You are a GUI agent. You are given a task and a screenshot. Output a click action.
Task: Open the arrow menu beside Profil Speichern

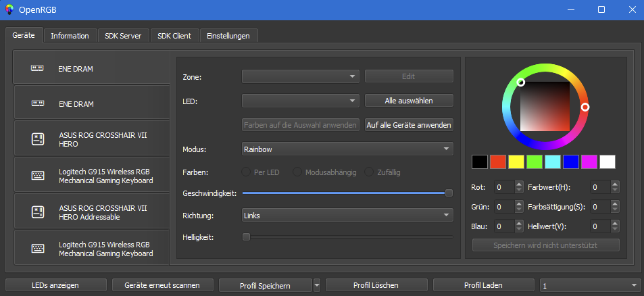point(317,285)
